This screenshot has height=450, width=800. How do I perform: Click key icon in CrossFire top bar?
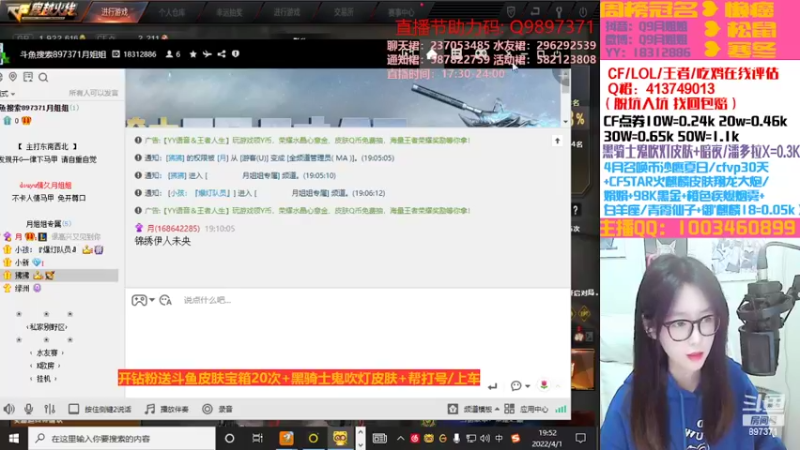tap(559, 12)
